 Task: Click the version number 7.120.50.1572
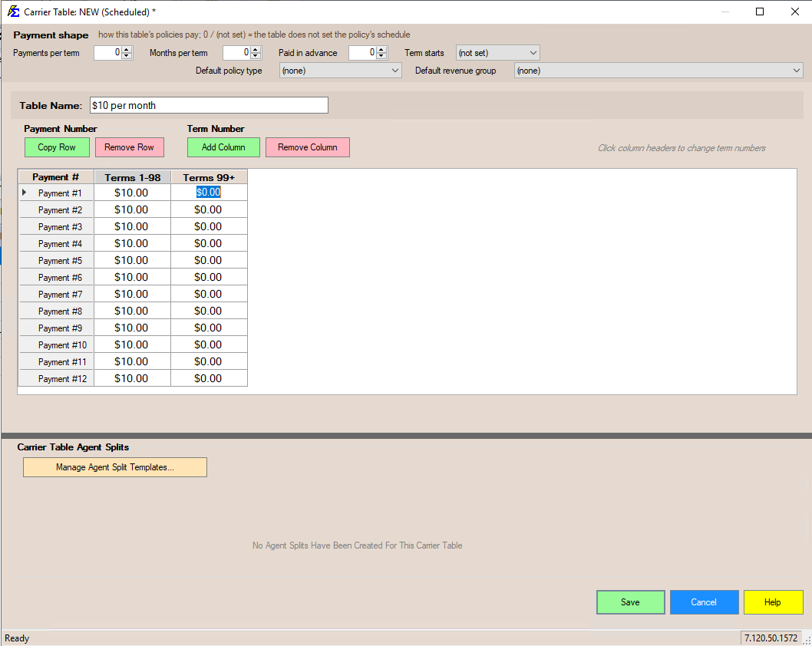(x=771, y=638)
